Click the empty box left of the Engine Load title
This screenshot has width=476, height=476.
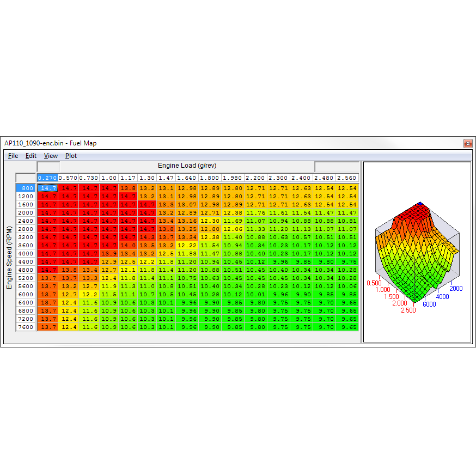pos(48,167)
